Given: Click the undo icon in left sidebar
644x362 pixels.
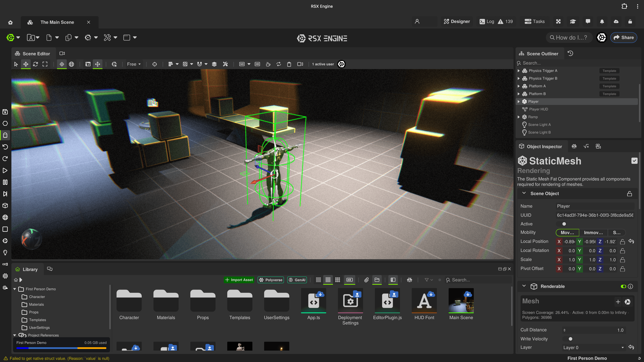Looking at the screenshot, I should click(5, 147).
